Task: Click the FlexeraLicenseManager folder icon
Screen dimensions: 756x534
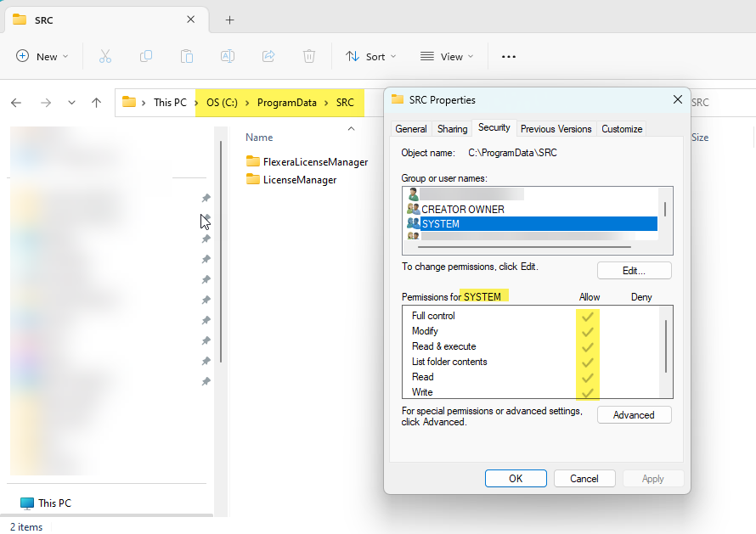Action: click(252, 161)
